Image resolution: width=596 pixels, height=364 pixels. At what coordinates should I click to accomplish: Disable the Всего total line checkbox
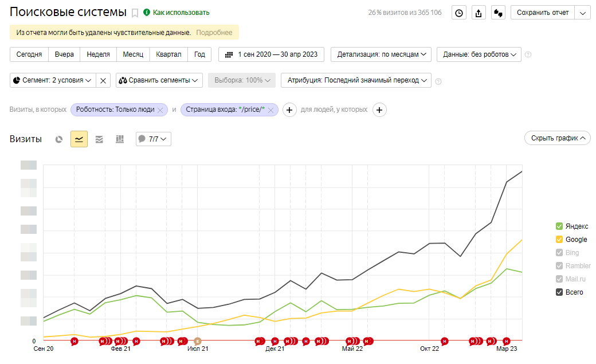(559, 292)
